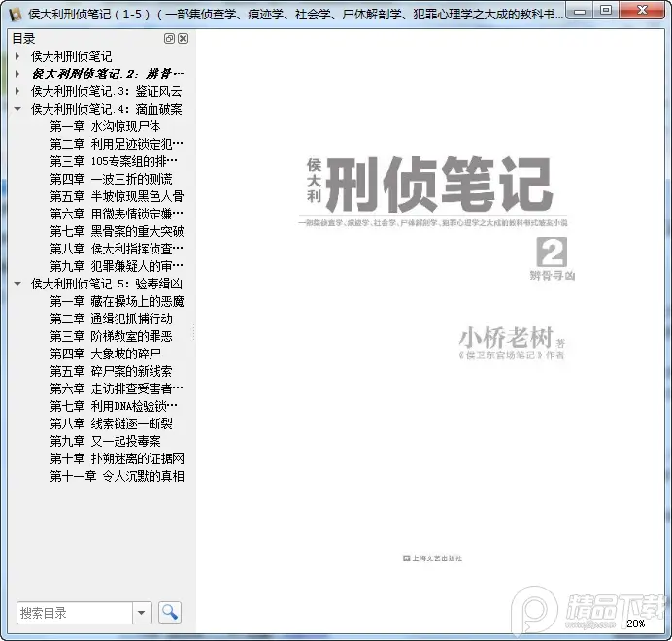Expand 侯大利刑侦笔记.3: 鉴证风云 node arrow
Image resolution: width=672 pixels, height=641 pixels.
pyautogui.click(x=17, y=91)
